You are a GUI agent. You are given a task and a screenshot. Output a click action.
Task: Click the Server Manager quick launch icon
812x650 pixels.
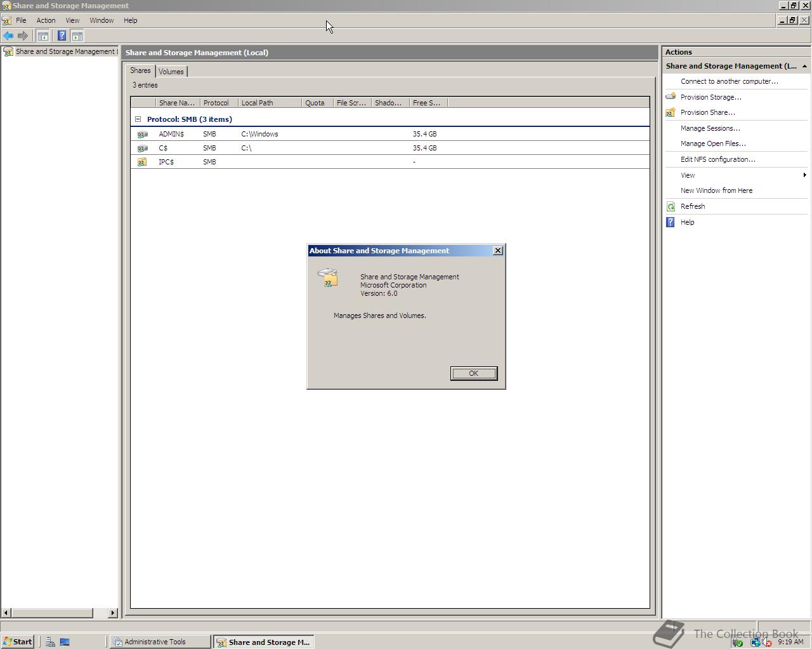[50, 642]
